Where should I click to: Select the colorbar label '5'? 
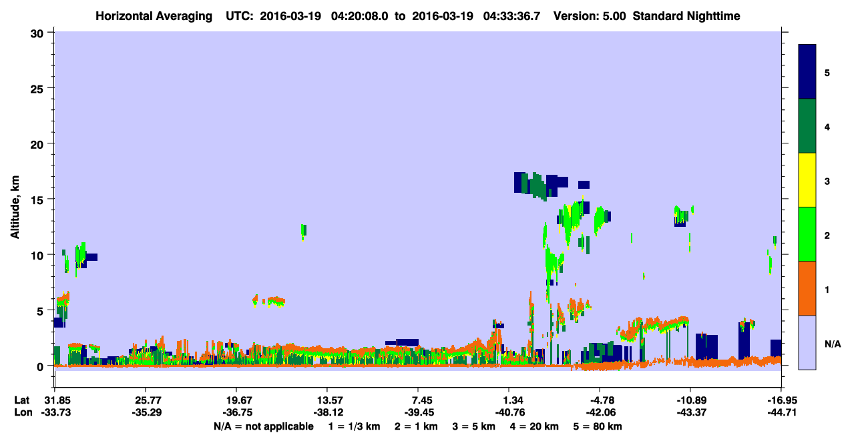[x=827, y=72]
